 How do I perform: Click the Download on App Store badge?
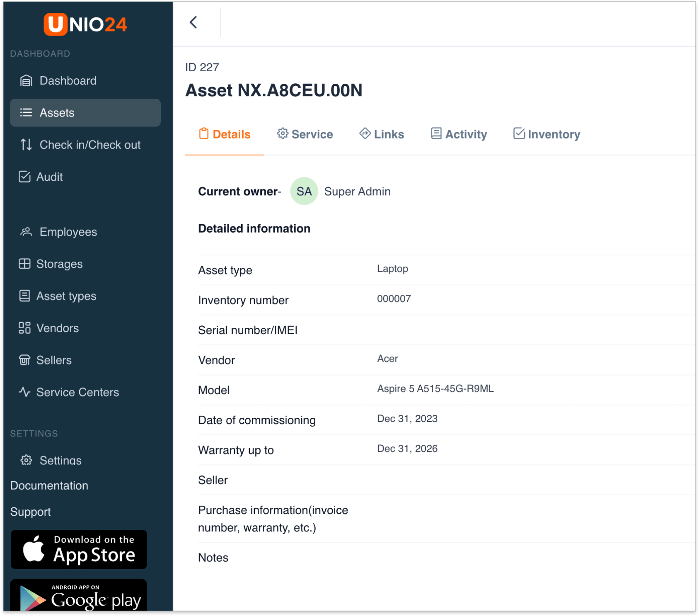tap(79, 550)
